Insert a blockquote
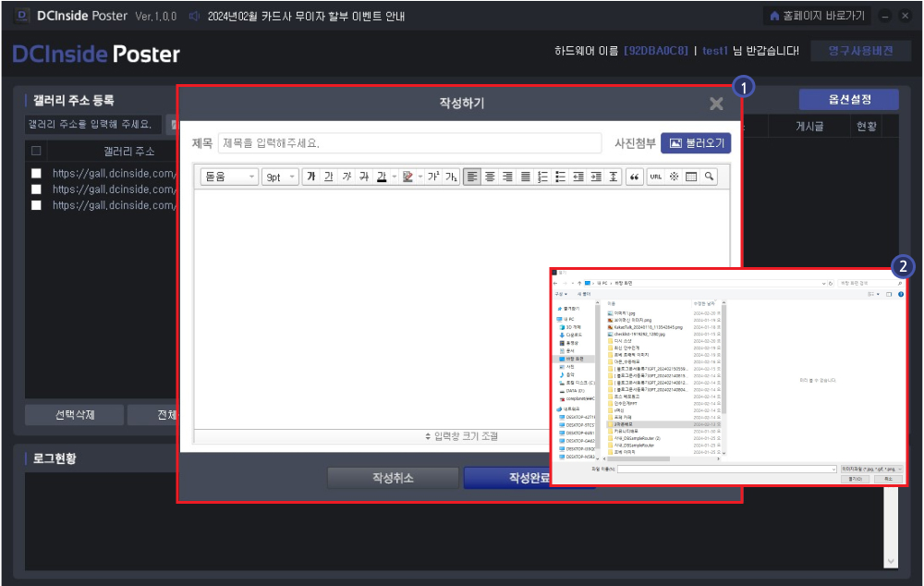The height and width of the screenshot is (586, 924). click(634, 177)
